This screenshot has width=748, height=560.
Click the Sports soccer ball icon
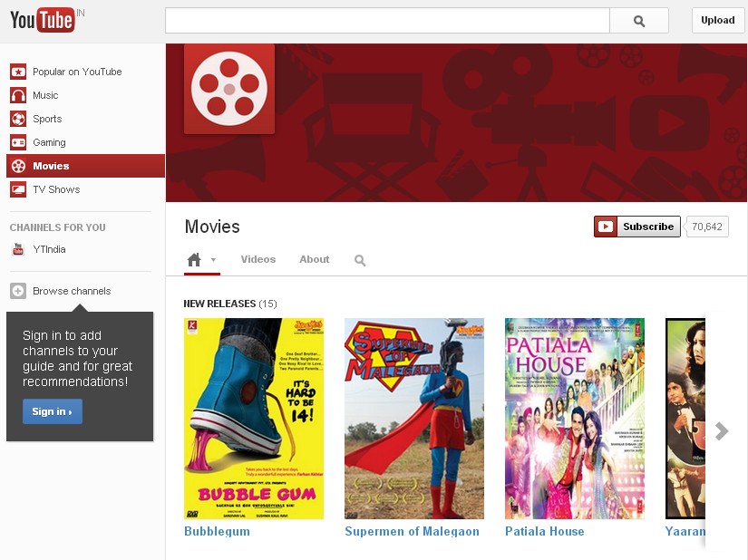[18, 119]
